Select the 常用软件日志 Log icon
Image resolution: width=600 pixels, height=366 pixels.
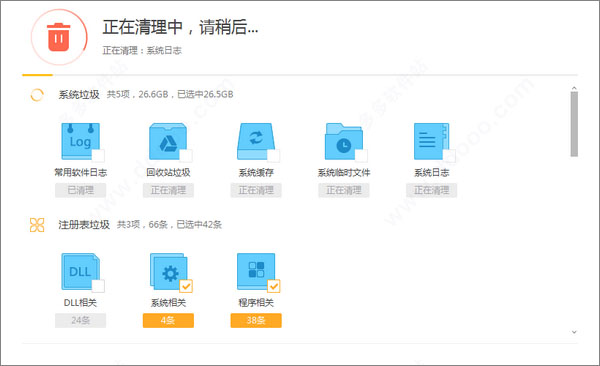[81, 141]
